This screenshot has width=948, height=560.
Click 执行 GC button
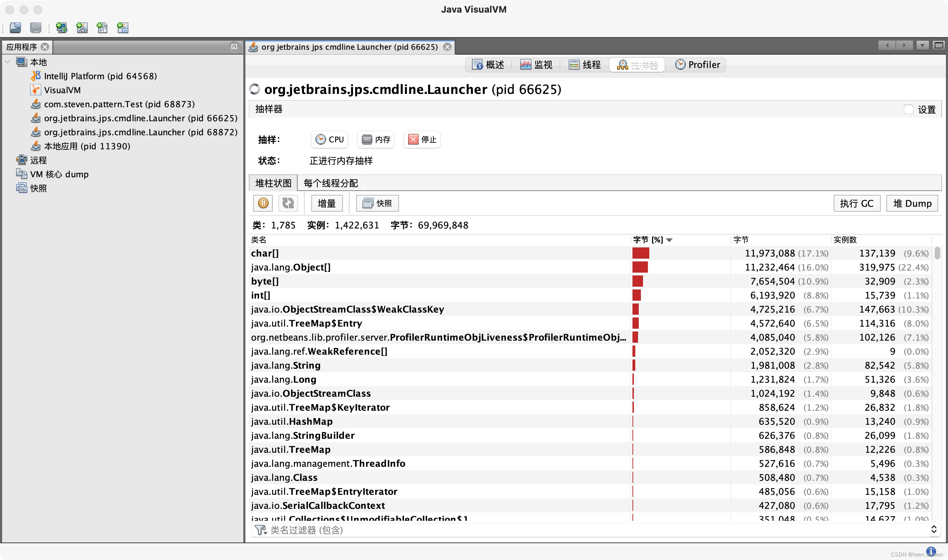click(x=857, y=203)
